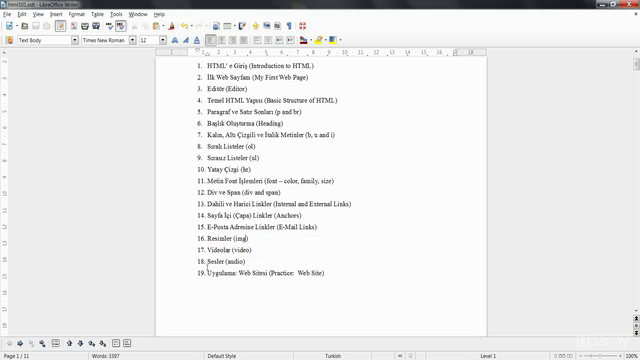Click the Zoom slider in the status bar
The width and height of the screenshot is (640, 360).
[600, 356]
